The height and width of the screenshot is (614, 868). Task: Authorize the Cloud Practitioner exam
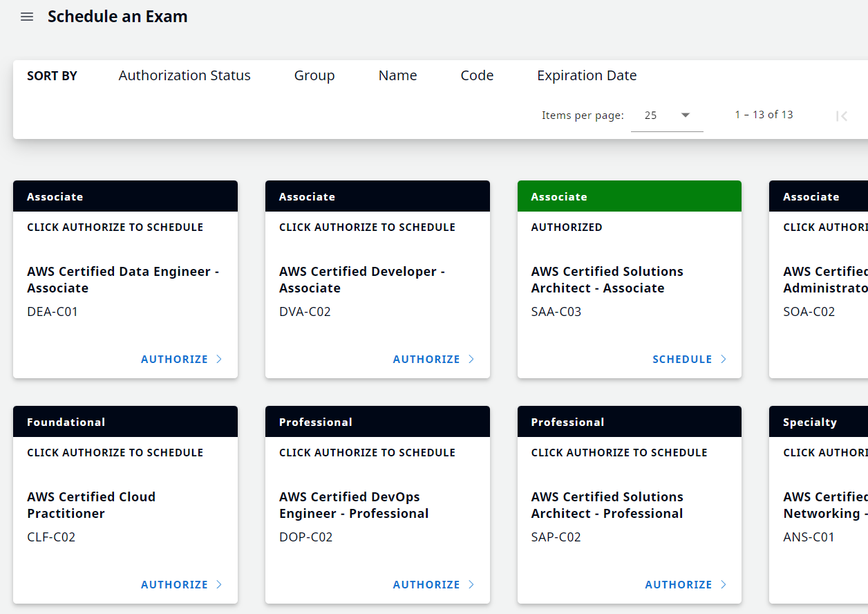click(174, 584)
